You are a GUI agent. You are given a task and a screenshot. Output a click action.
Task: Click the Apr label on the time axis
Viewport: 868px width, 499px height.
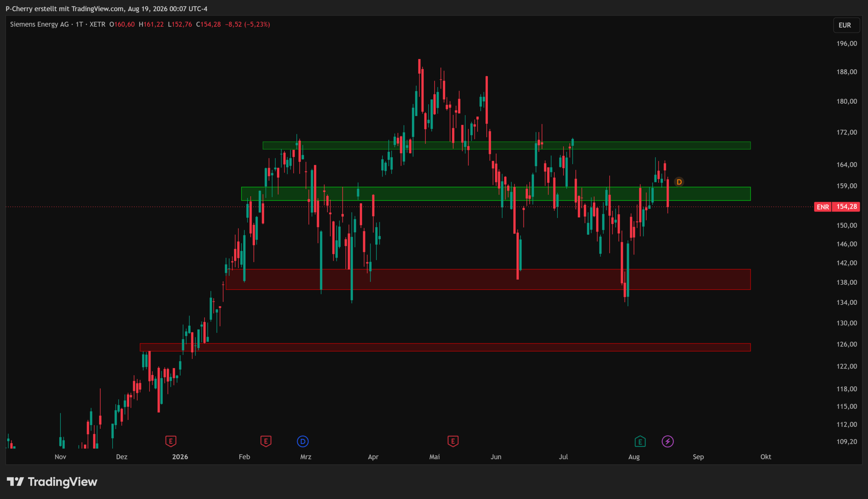[x=373, y=457]
